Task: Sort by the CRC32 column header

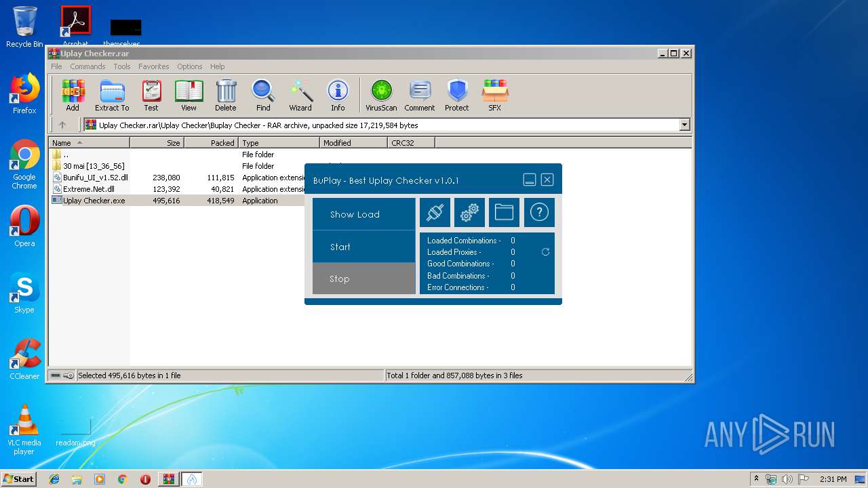Action: (x=411, y=143)
